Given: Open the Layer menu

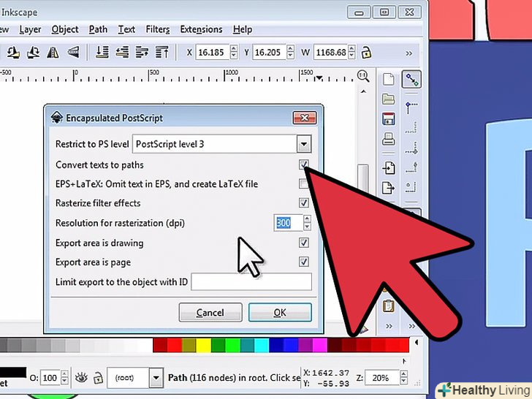Looking at the screenshot, I should point(30,29).
